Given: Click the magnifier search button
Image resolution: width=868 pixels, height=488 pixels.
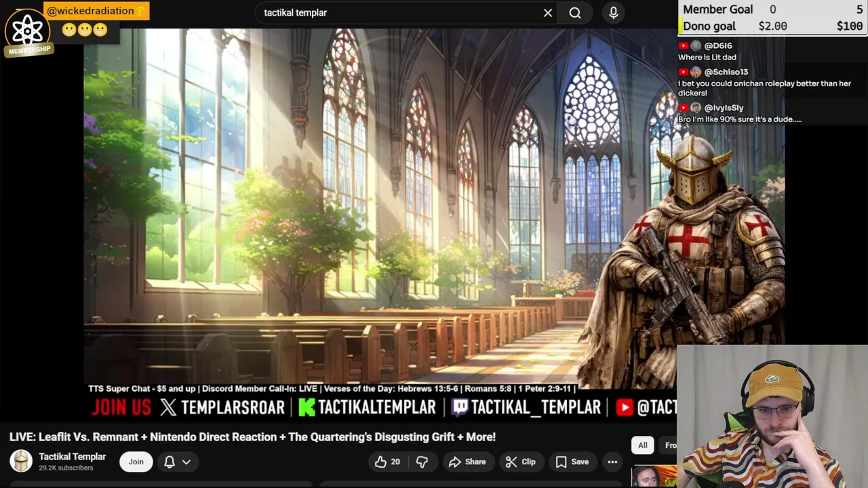Looking at the screenshot, I should (575, 13).
